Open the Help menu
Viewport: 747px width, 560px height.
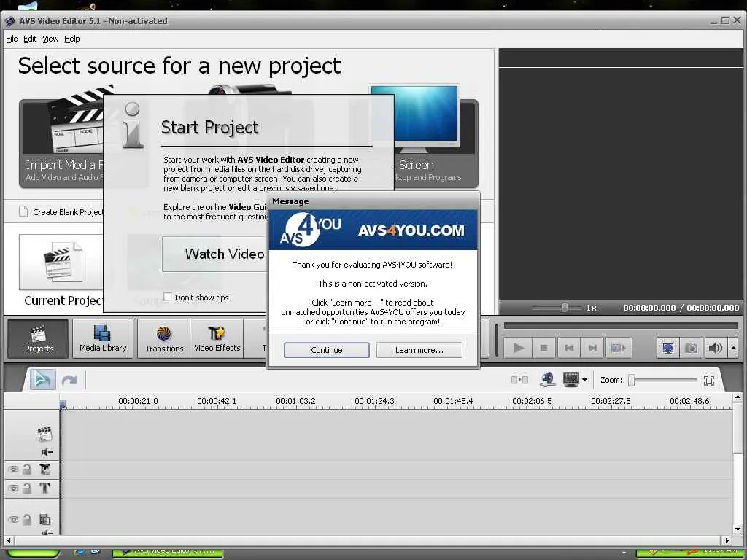pyautogui.click(x=72, y=39)
